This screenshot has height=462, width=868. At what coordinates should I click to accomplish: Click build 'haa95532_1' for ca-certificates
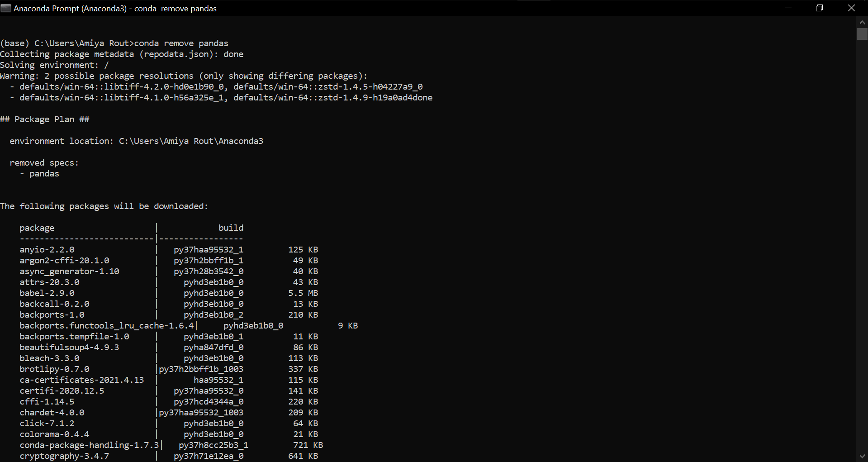pos(218,380)
